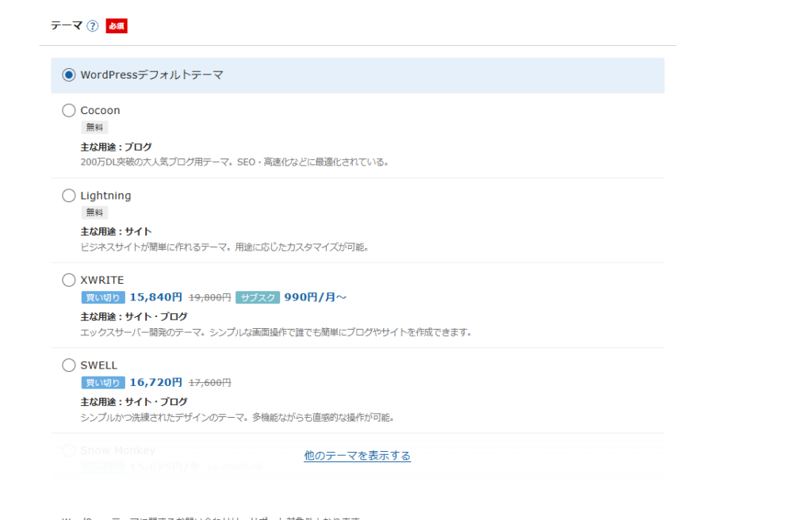Click the SWELL 16,720円 price

156,382
